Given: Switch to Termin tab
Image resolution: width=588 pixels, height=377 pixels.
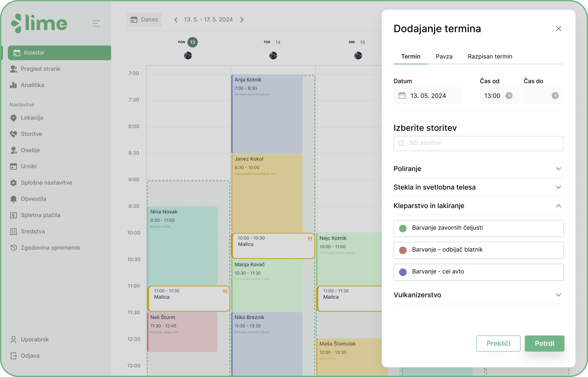Looking at the screenshot, I should (411, 56).
